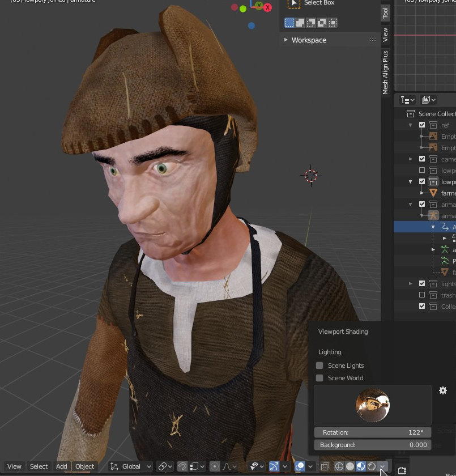Adjust the Background opacity slider
The height and width of the screenshot is (476, 456).
pos(373,445)
